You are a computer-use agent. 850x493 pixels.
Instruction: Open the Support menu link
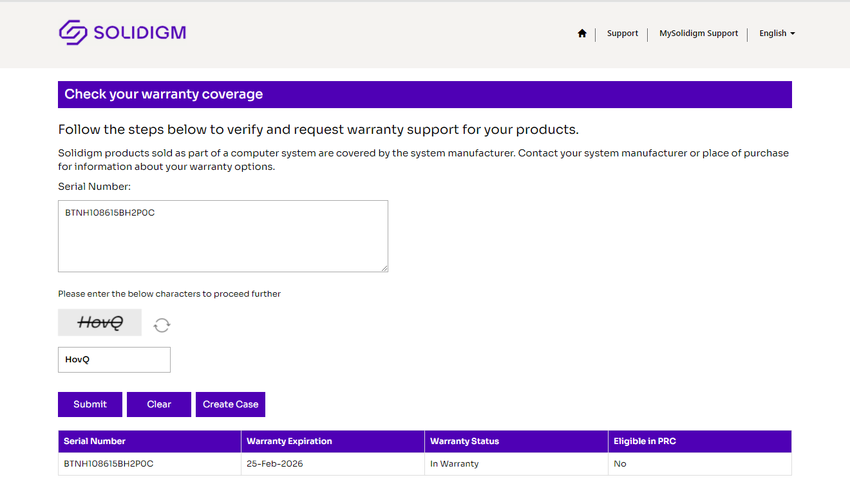[x=622, y=33]
